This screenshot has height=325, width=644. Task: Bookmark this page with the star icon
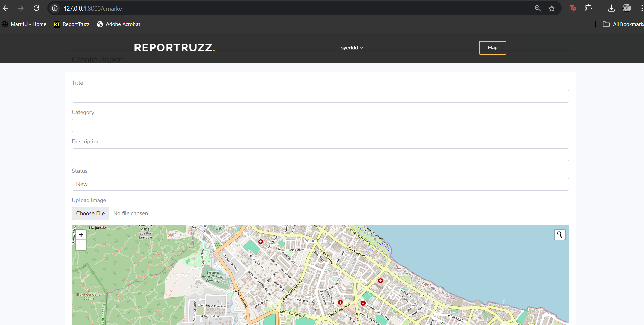click(552, 8)
